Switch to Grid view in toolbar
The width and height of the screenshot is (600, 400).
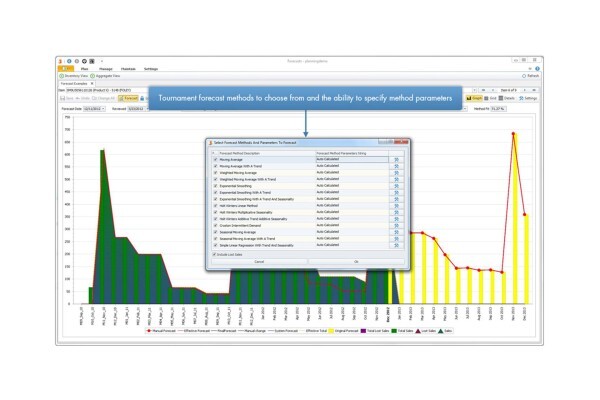point(490,98)
